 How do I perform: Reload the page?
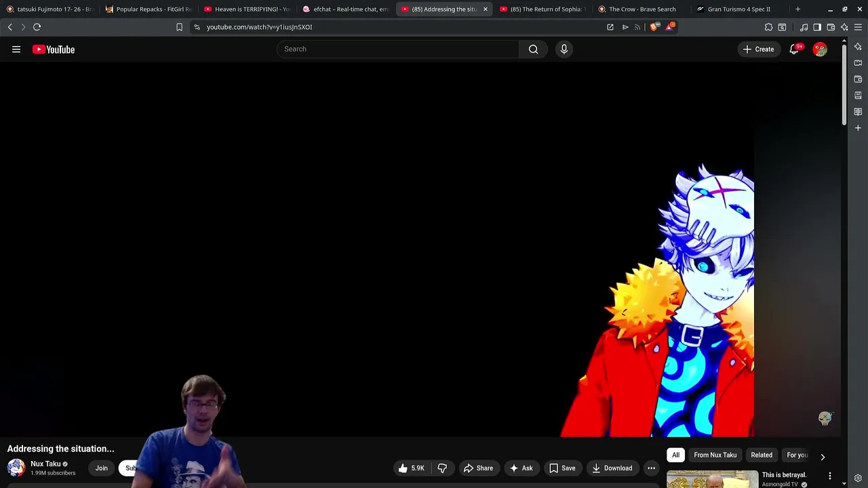(x=37, y=27)
